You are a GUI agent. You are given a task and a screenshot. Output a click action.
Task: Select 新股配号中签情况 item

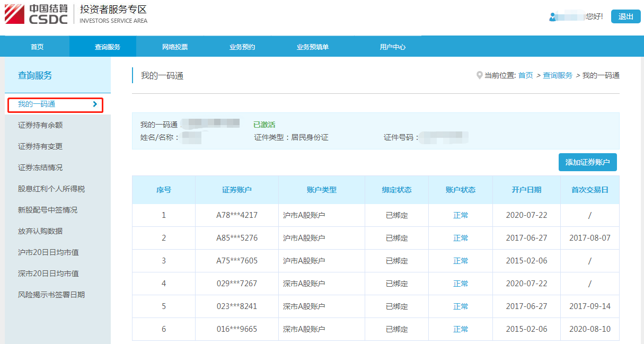click(48, 209)
